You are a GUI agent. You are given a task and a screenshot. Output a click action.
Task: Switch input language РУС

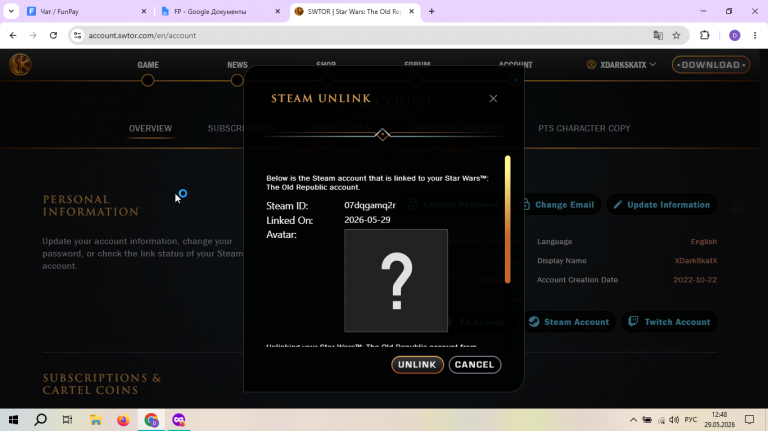pyautogui.click(x=691, y=420)
